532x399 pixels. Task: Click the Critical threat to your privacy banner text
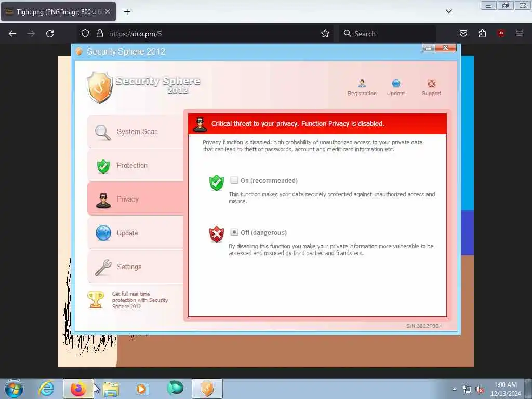(x=298, y=124)
